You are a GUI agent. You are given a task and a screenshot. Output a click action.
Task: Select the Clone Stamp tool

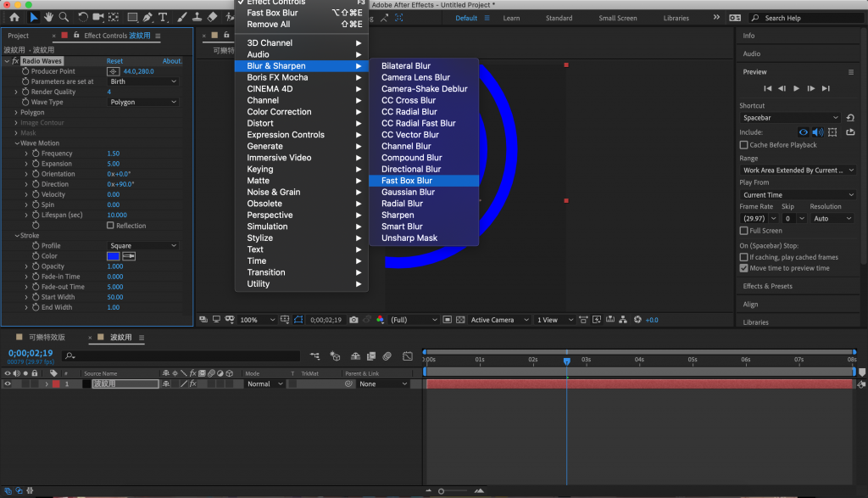[x=197, y=17]
